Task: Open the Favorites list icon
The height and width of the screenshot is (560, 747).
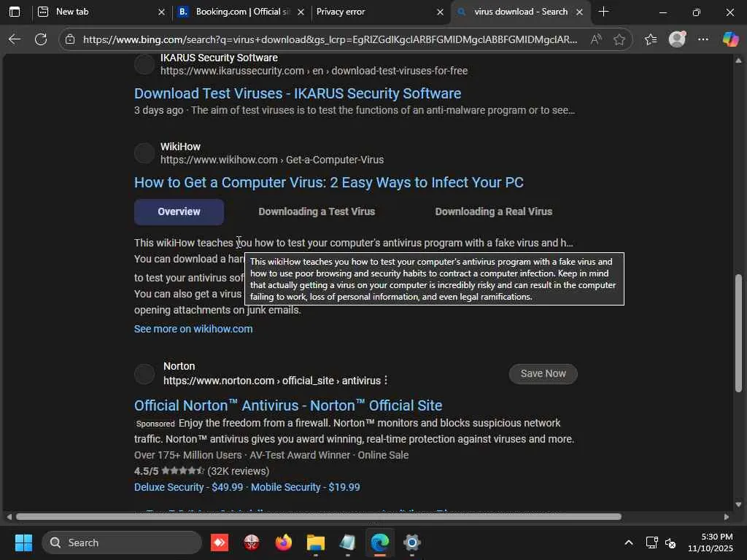Action: click(651, 39)
